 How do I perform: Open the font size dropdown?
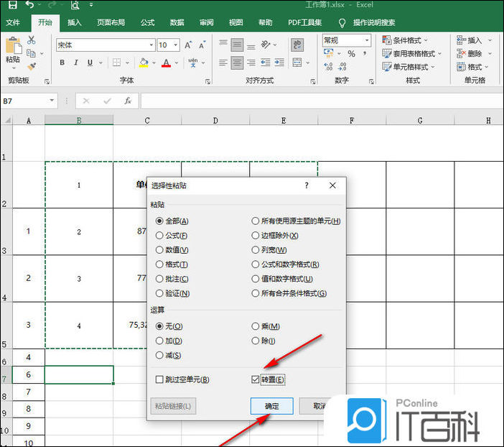pyautogui.click(x=175, y=45)
